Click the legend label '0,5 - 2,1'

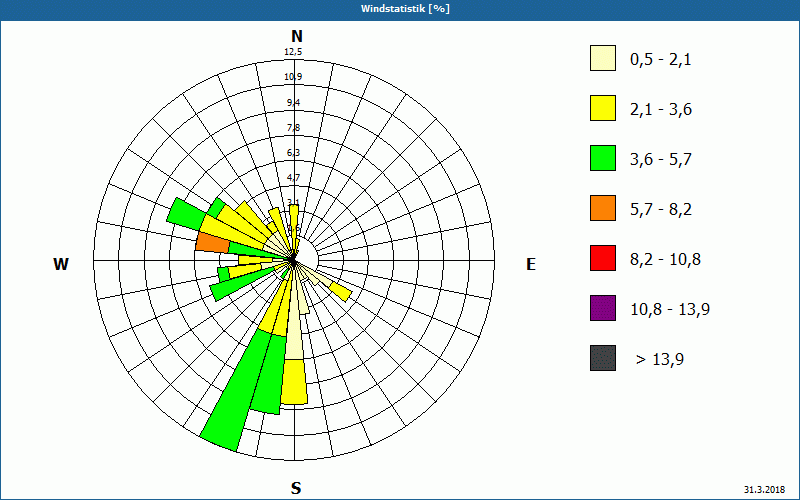click(x=661, y=60)
